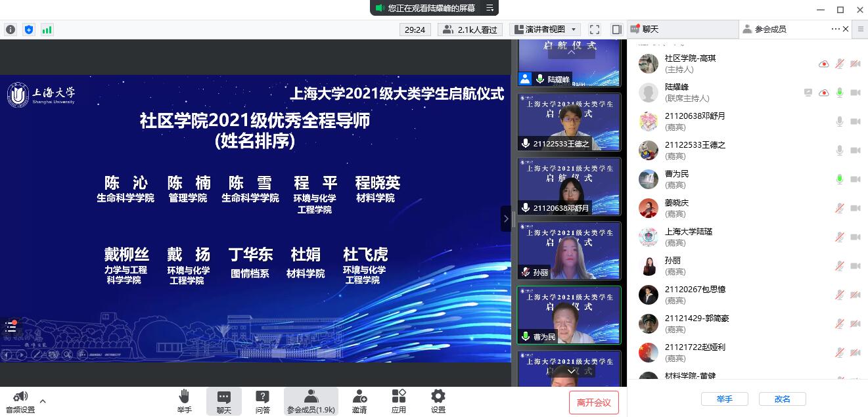Image resolution: width=868 pixels, height=417 pixels.
Task: Select member 21120267包思憶 in list
Action: 747,295
